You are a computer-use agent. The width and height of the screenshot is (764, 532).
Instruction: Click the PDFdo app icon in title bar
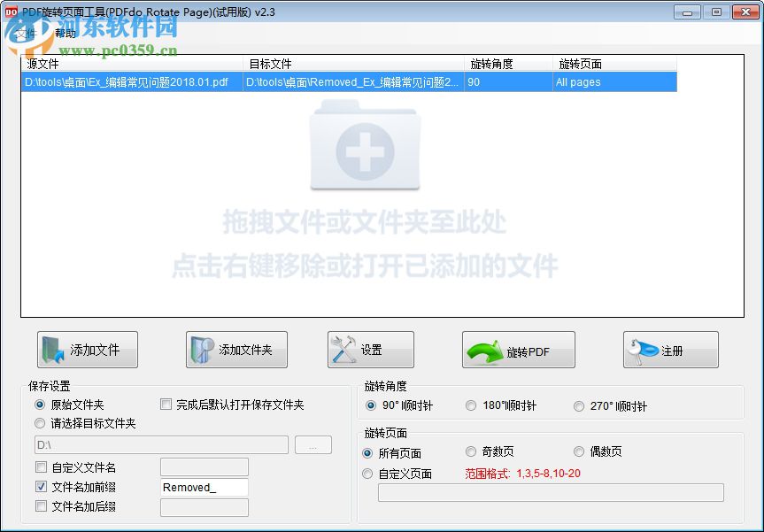(x=12, y=12)
